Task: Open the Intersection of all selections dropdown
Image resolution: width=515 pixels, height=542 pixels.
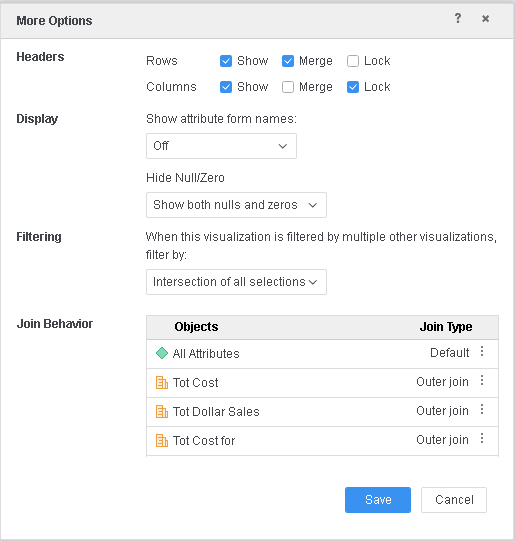Action: click(236, 282)
